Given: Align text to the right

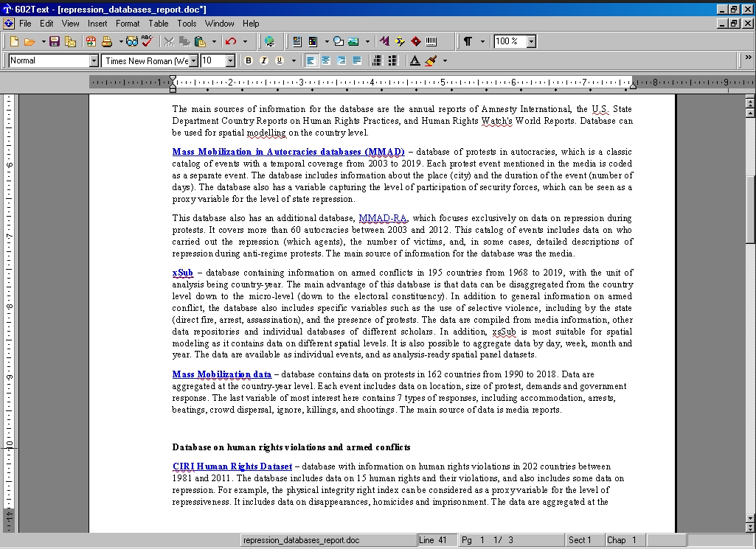Looking at the screenshot, I should (341, 60).
